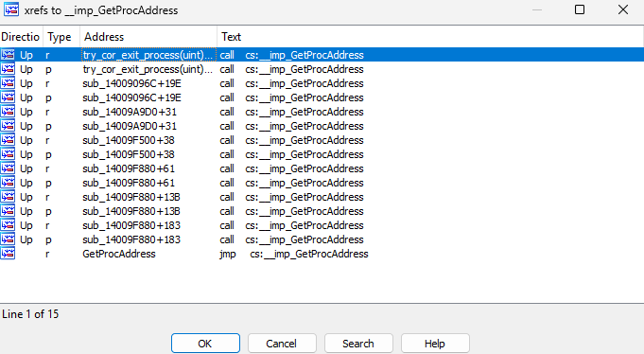The image size is (644, 354).
Task: Click call text in highlighted first row
Action: coord(227,55)
